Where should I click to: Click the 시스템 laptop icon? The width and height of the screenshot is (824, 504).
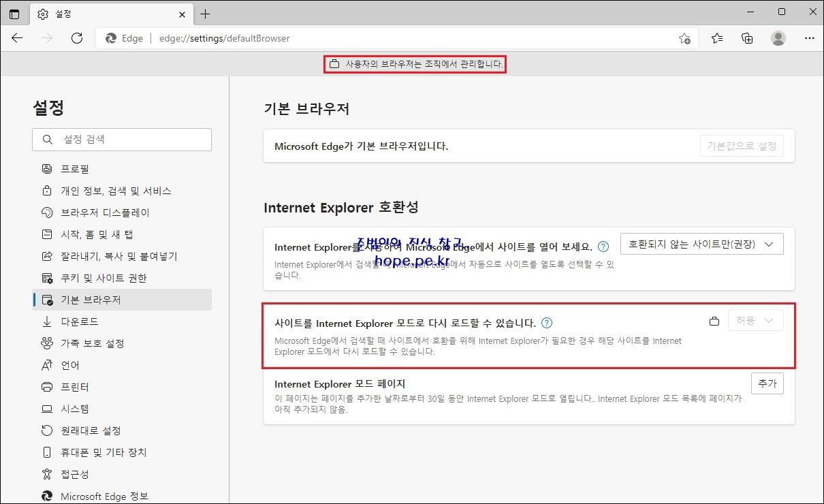(x=47, y=409)
